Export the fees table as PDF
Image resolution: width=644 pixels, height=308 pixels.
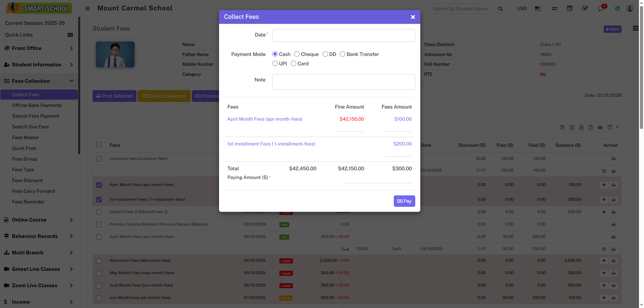[x=590, y=127]
